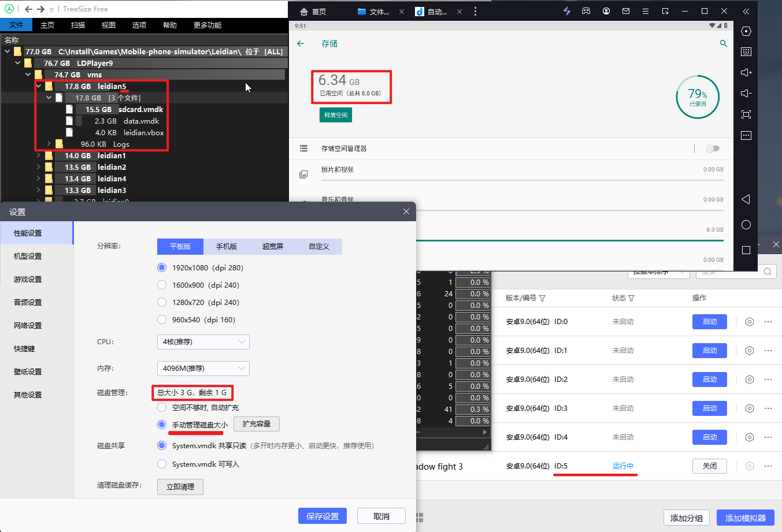Switch to the 手机版 resolution tab
This screenshot has height=532, width=782.
227,247
